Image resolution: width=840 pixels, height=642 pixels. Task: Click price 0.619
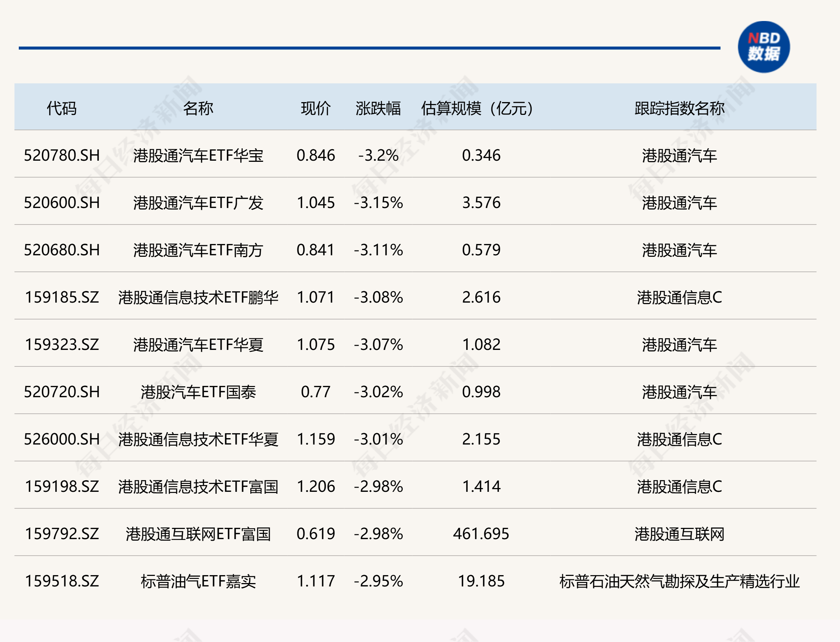[x=316, y=534]
